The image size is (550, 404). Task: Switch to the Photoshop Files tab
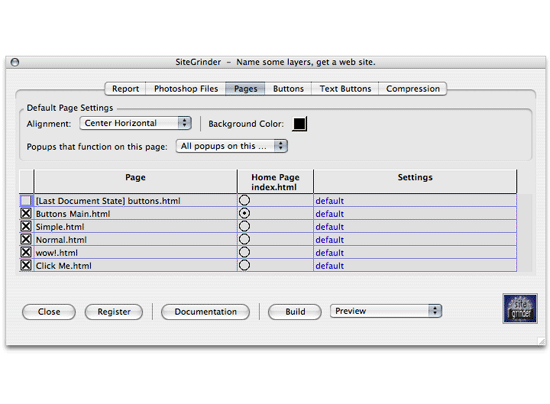coord(186,89)
